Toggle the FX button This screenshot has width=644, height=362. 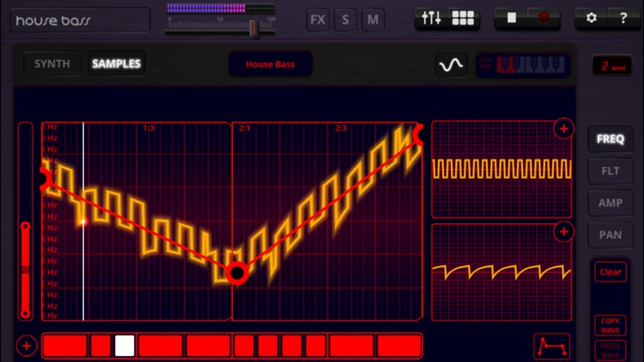[318, 20]
